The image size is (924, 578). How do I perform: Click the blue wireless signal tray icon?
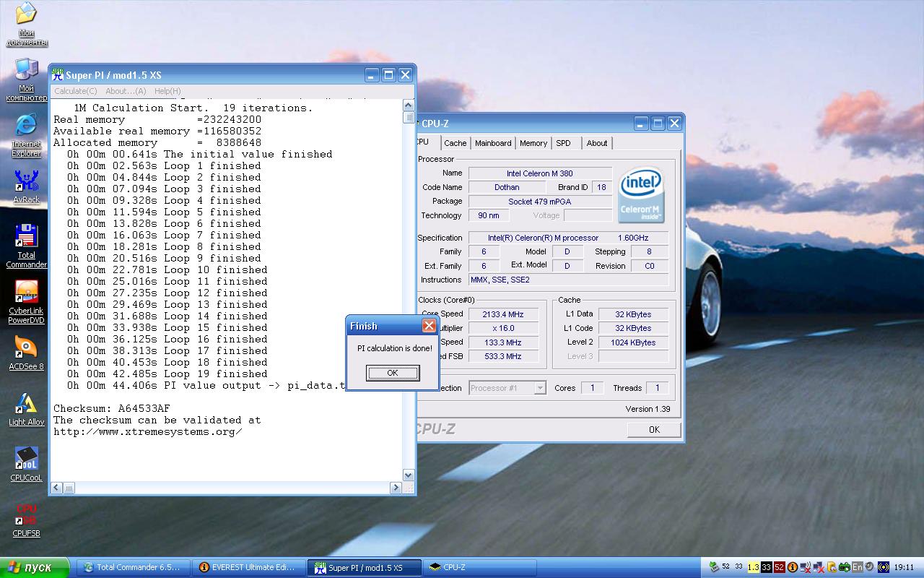pyautogui.click(x=883, y=567)
